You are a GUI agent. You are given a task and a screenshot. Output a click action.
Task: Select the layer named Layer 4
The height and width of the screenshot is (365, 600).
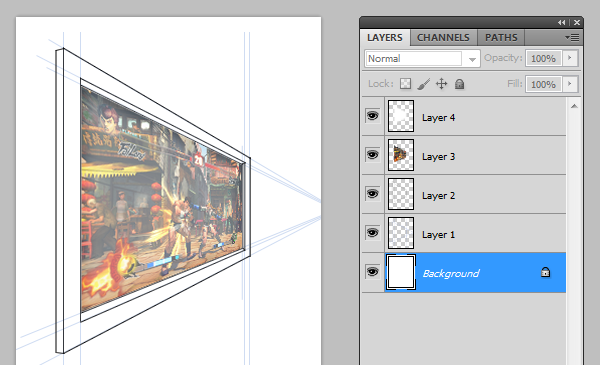[x=439, y=118]
